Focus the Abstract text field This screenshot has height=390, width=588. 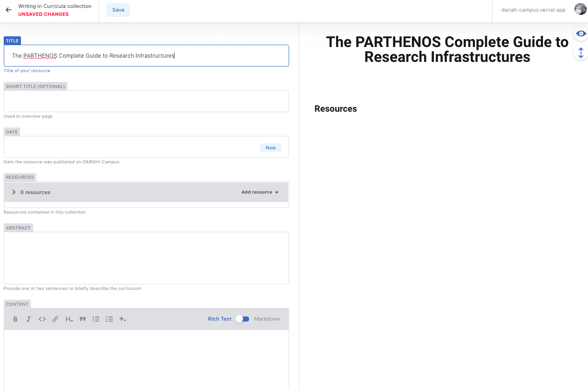tap(146, 258)
